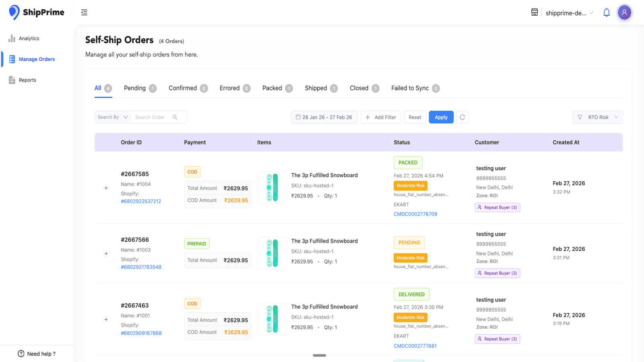Click the PREPAID payment tag

(196, 244)
